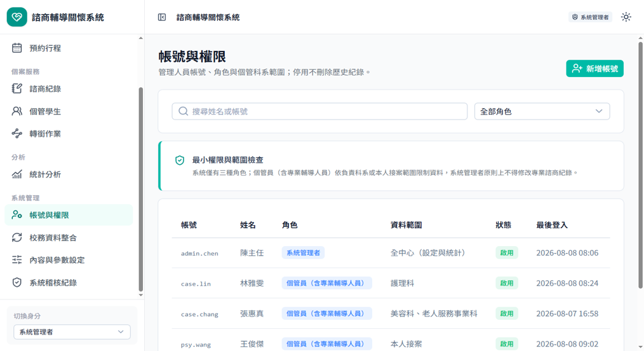The image size is (644, 351).
Task: Open the 預約行程 menu item
Action: pyautogui.click(x=69, y=48)
